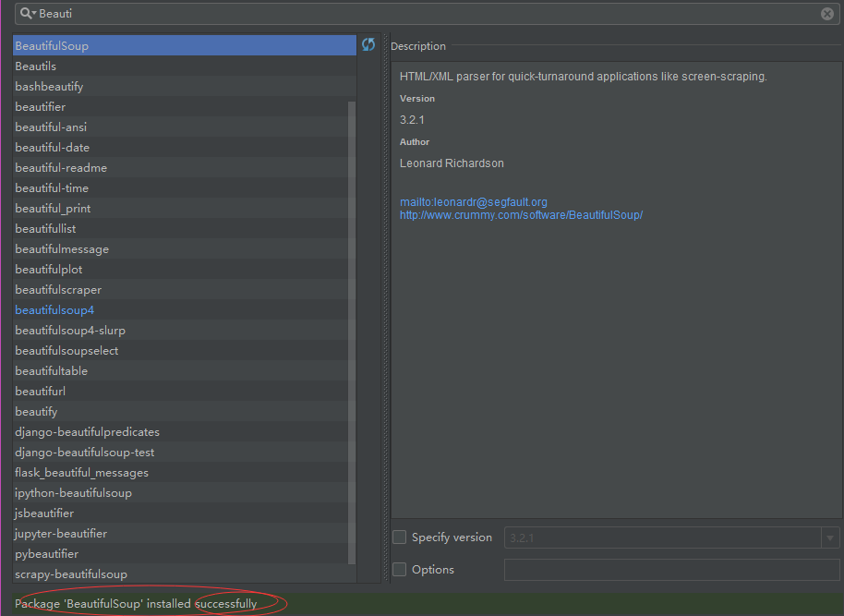Select the beautifulplot package
Screen dimensions: 844x616
(x=181, y=270)
